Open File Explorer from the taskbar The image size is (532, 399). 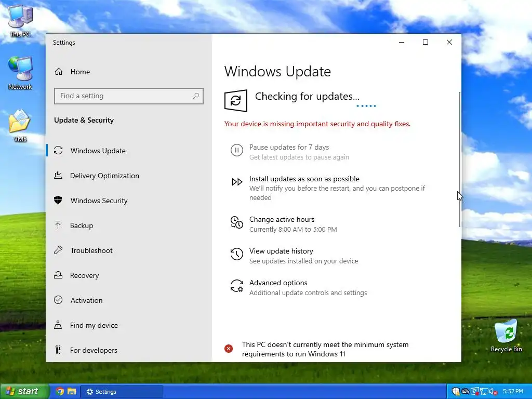[x=72, y=392]
